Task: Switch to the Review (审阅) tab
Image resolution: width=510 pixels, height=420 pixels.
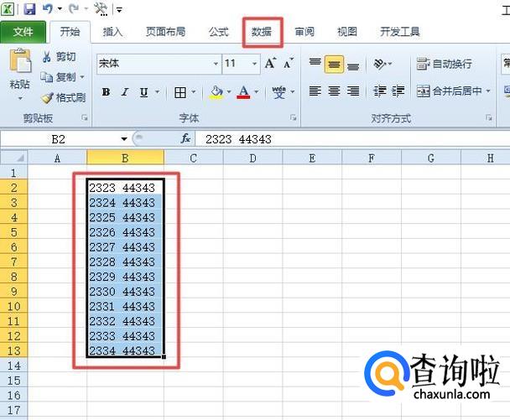Action: click(304, 32)
